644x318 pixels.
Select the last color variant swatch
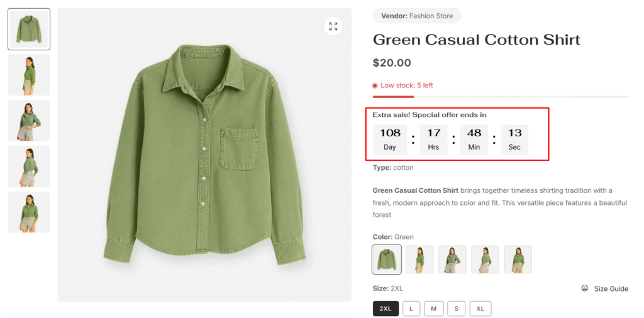[x=518, y=260]
